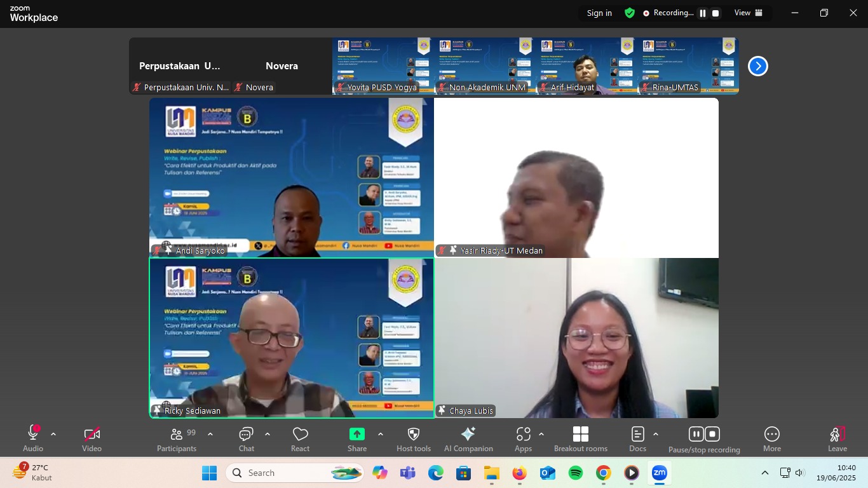Viewport: 868px width, 488px height.
Task: Sign in to Zoom
Action: 598,13
